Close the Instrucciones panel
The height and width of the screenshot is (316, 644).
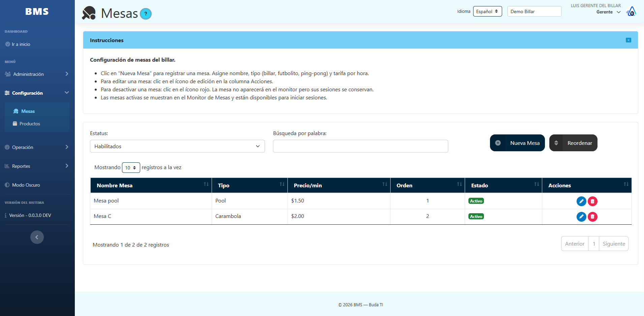click(x=628, y=40)
